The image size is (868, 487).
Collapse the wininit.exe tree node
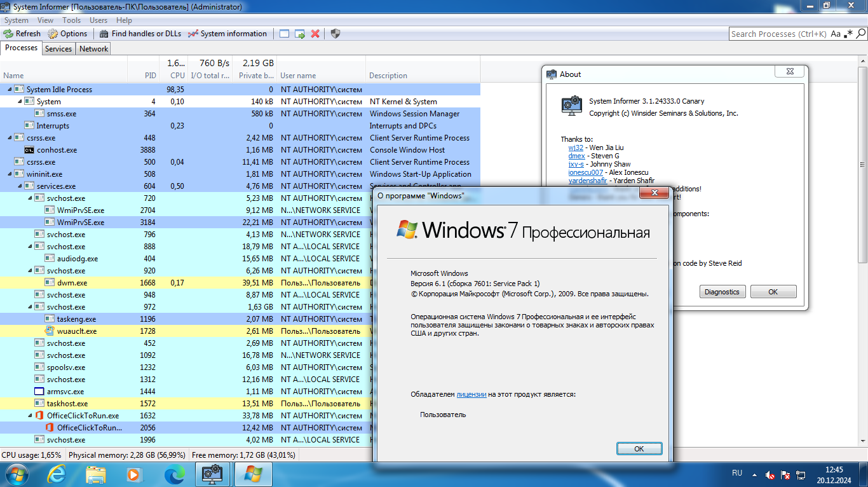9,174
